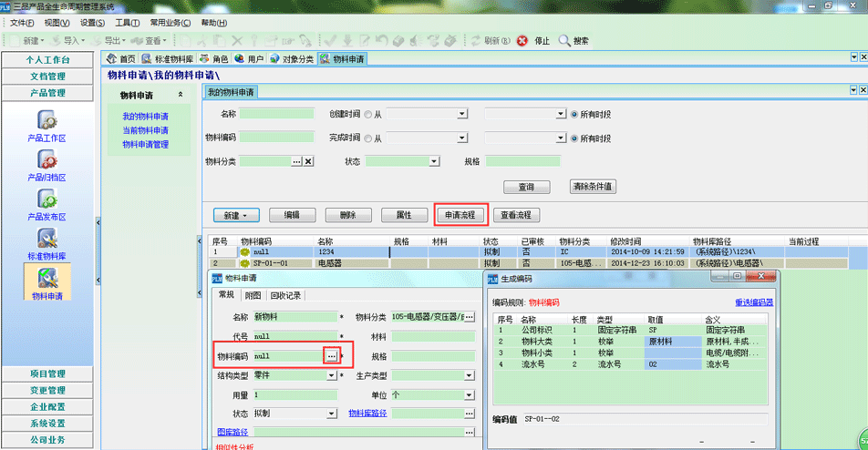Select the 从 radio for 完成时间
The width and height of the screenshot is (868, 450).
pos(367,138)
